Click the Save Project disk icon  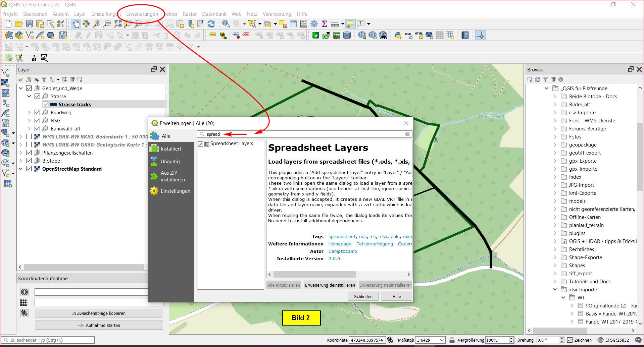click(30, 24)
